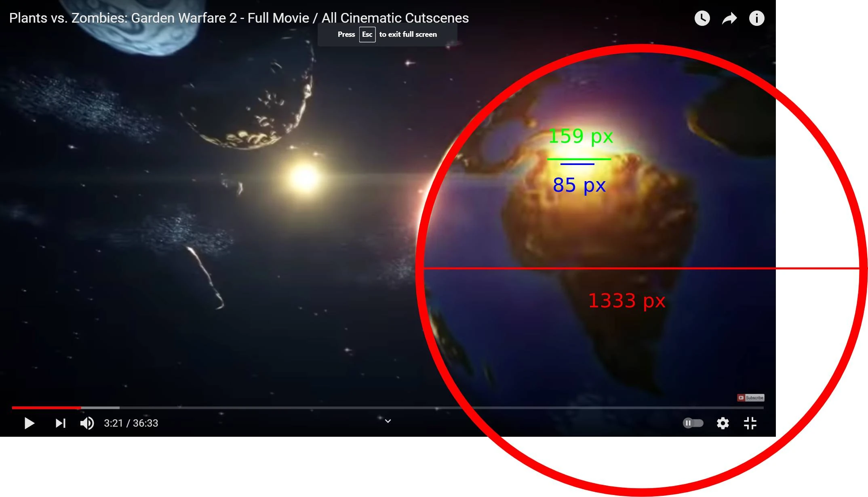Expand the chevron below the progress bar
The width and height of the screenshot is (868, 497).
click(388, 421)
